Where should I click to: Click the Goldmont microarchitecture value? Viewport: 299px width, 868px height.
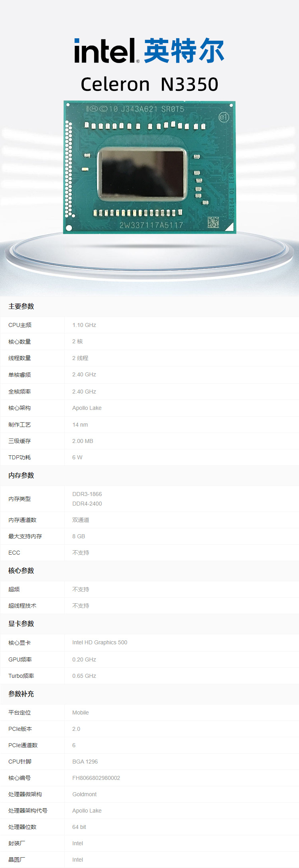(x=85, y=794)
